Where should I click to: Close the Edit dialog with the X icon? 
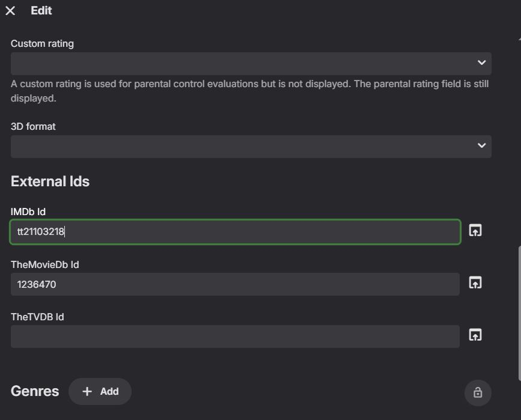pos(10,11)
